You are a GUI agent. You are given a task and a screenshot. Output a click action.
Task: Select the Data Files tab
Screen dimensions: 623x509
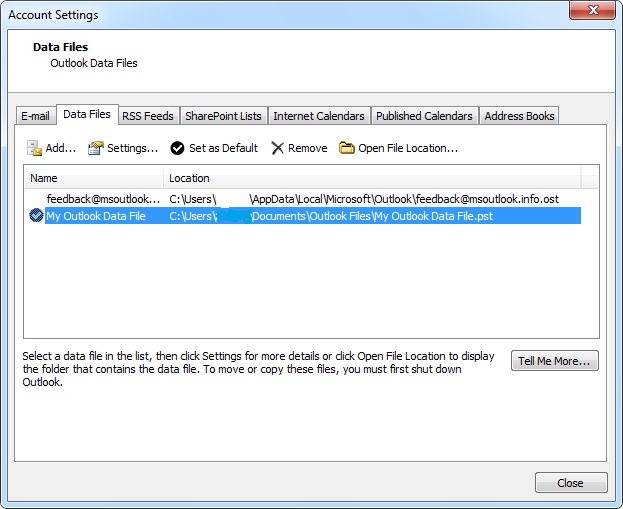coord(87,114)
